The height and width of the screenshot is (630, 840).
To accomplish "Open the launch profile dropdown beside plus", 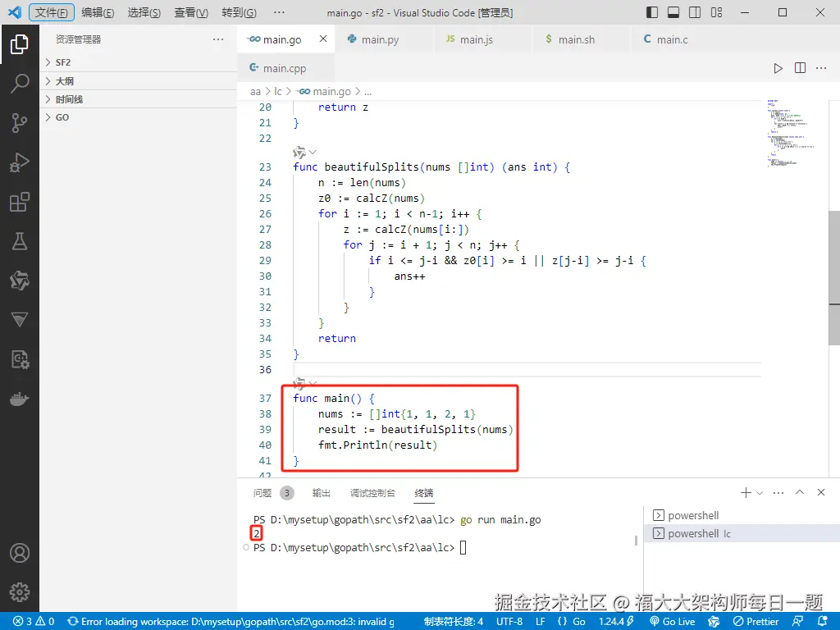I will pyautogui.click(x=760, y=493).
